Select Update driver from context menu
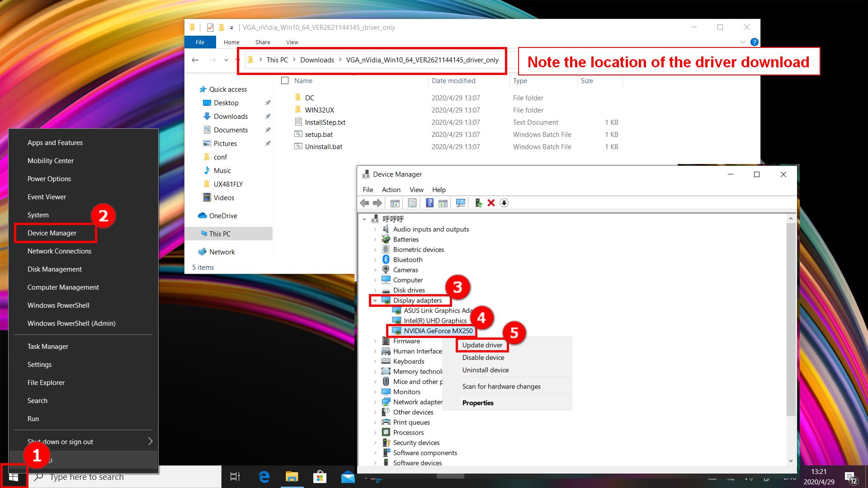Image resolution: width=868 pixels, height=488 pixels. (x=482, y=344)
